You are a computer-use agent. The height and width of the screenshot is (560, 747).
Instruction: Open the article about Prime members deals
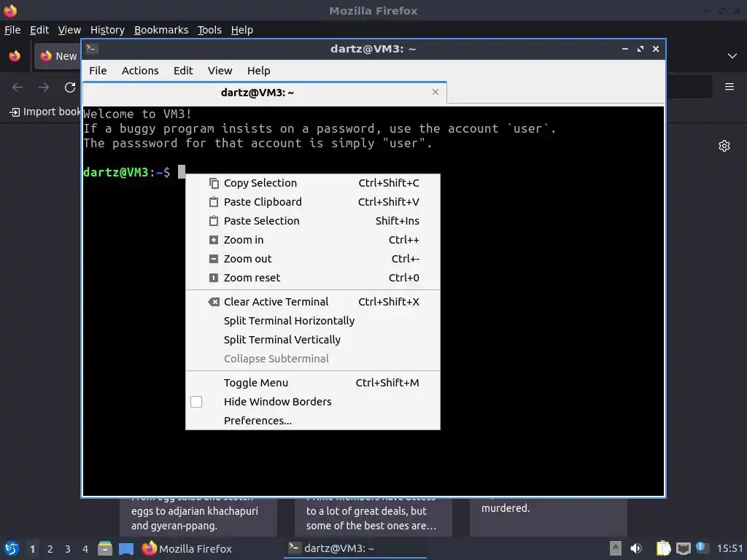point(373,518)
